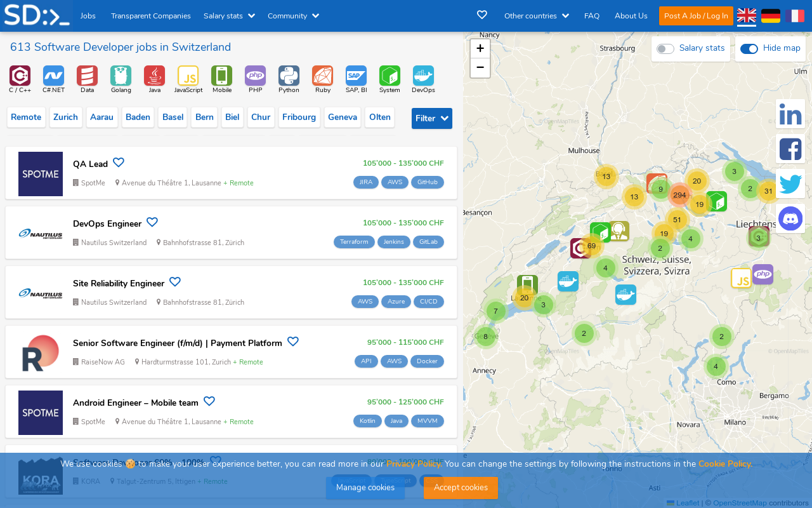Image resolution: width=812 pixels, height=508 pixels.
Task: Favorite the DevOps Engineer job
Action: coord(152,222)
